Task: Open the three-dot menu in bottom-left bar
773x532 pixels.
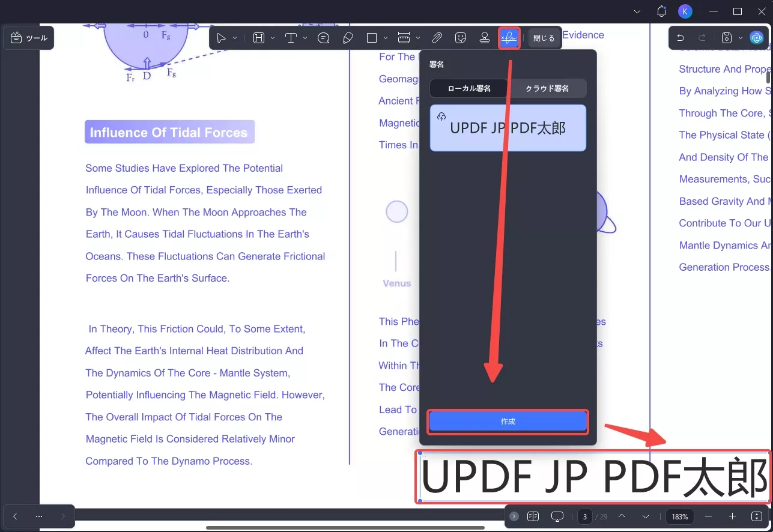Action: [39, 516]
